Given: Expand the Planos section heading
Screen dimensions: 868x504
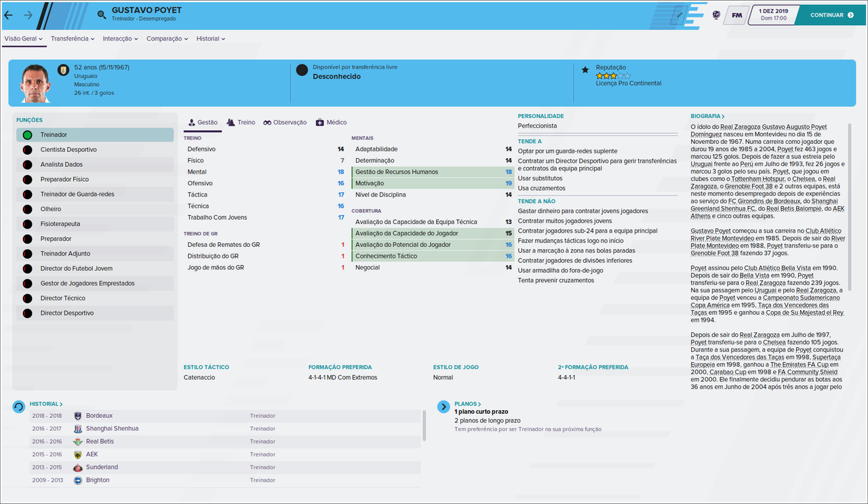Looking at the screenshot, I should click(x=468, y=404).
